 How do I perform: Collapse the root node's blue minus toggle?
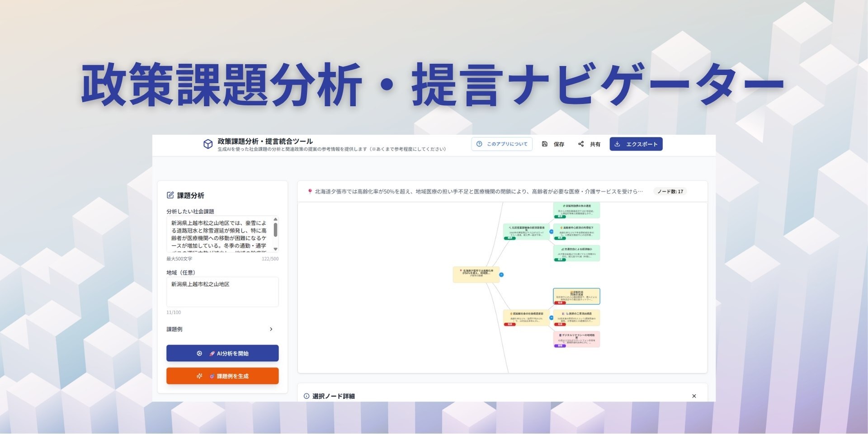pos(501,275)
